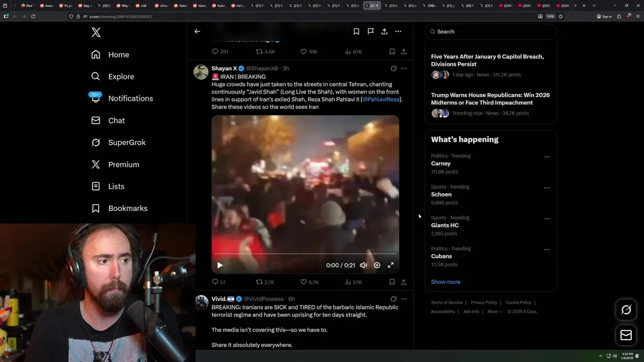The image size is (644, 362).
Task: Bookmark the Shayan X post
Action: tap(392, 282)
